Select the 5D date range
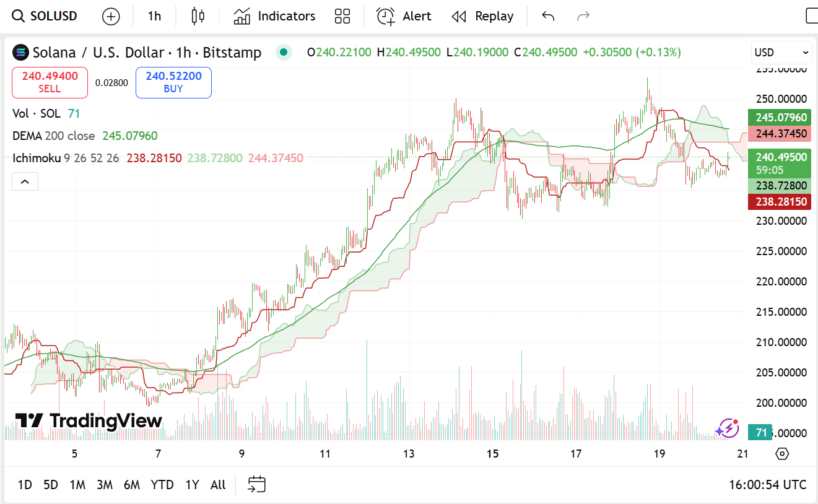 (x=51, y=485)
